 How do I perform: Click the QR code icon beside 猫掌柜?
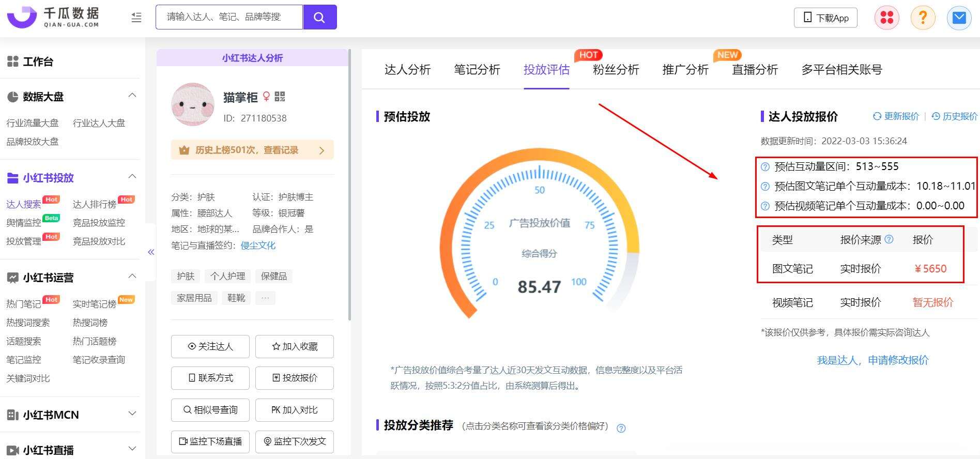[x=280, y=97]
